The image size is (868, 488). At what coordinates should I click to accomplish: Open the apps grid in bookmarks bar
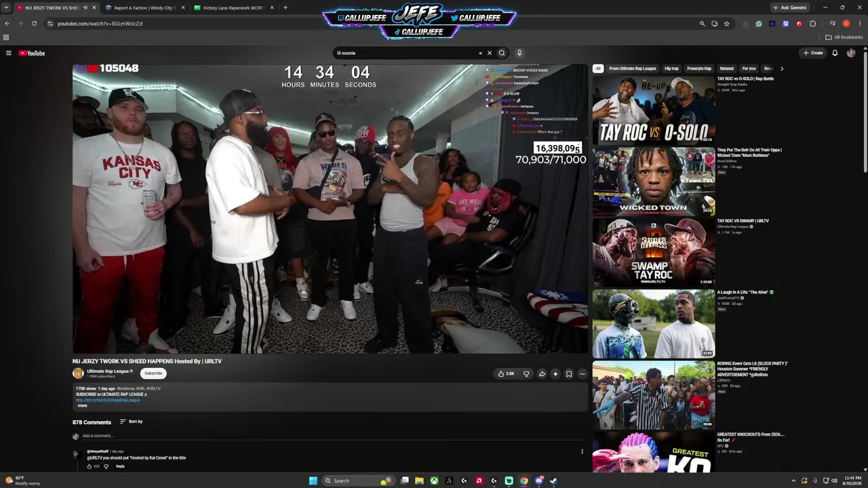[6, 37]
